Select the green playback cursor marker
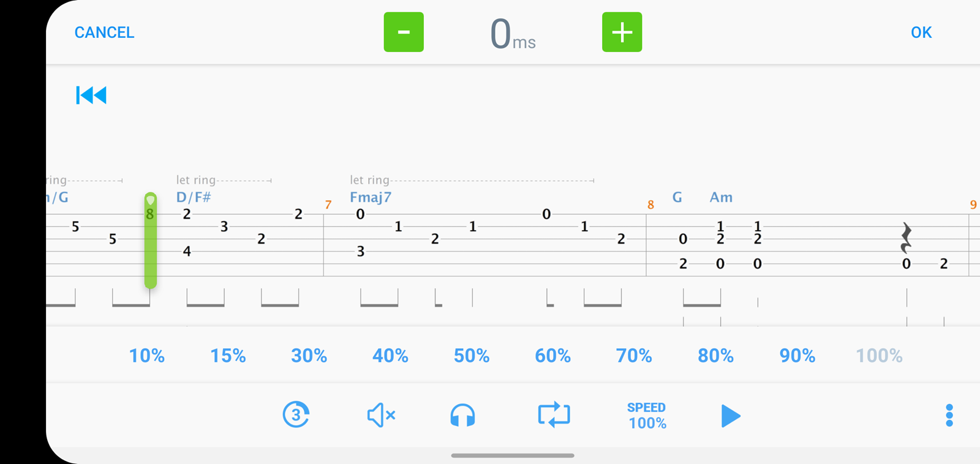 coord(151,240)
